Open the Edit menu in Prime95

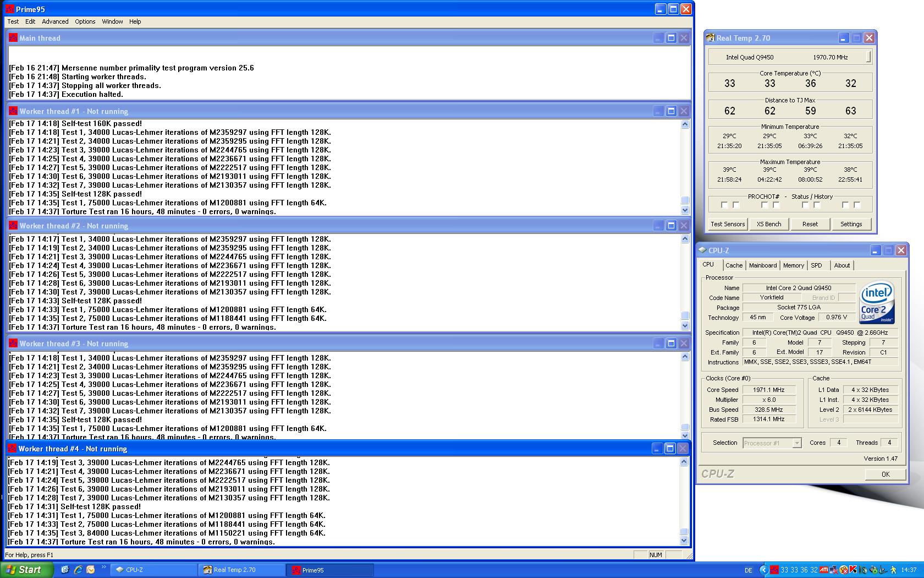tap(30, 21)
